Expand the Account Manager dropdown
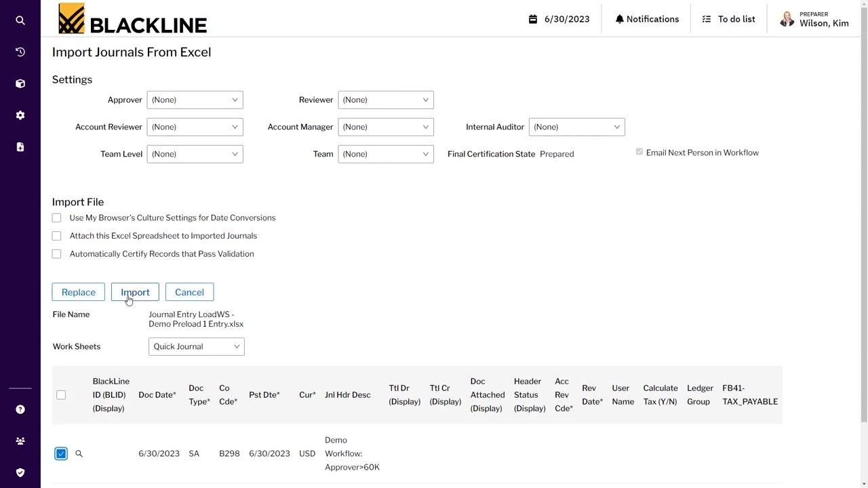 click(x=386, y=127)
